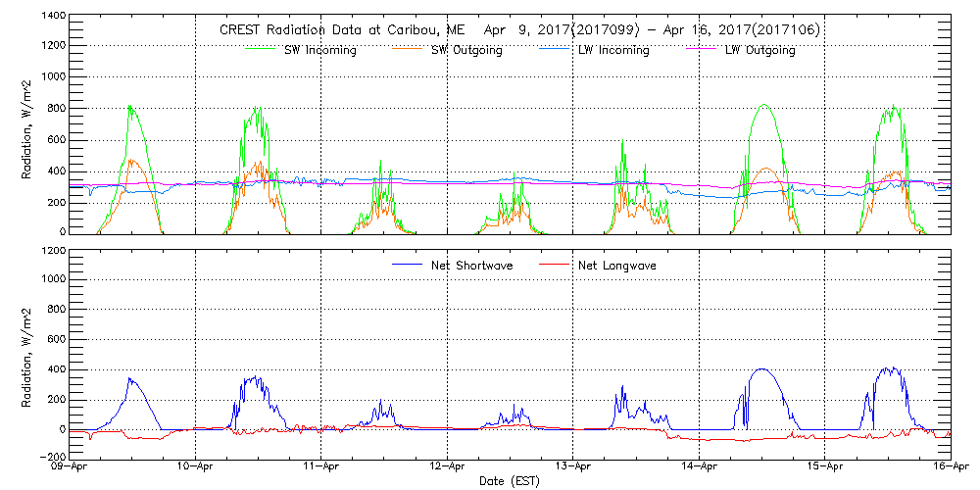Select the 12-Apr date on the x-axis

448,467
